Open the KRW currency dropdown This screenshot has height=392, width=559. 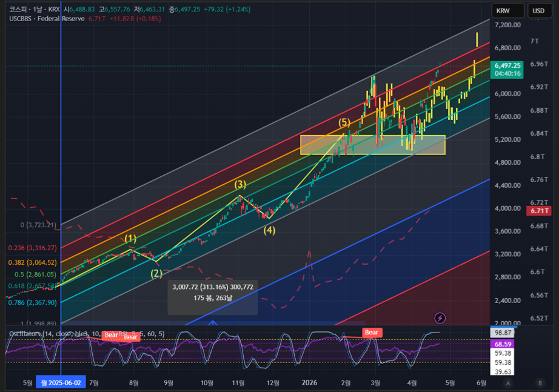507,11
